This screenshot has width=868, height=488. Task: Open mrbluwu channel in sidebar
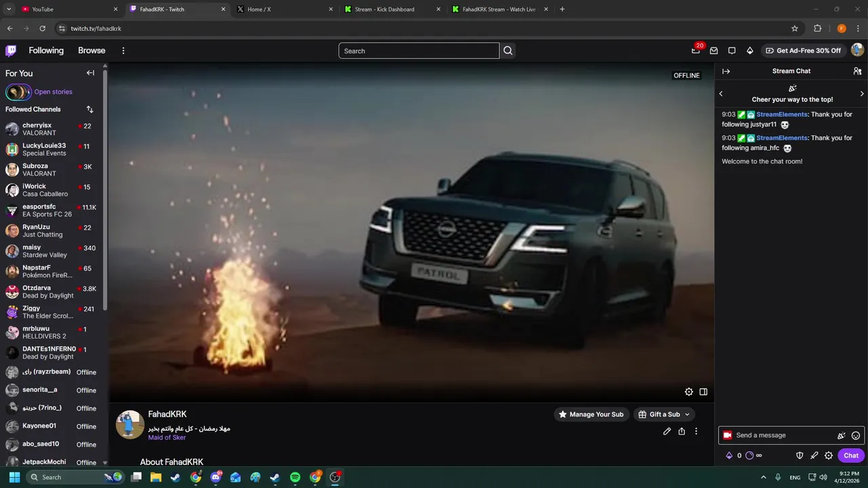click(x=52, y=333)
